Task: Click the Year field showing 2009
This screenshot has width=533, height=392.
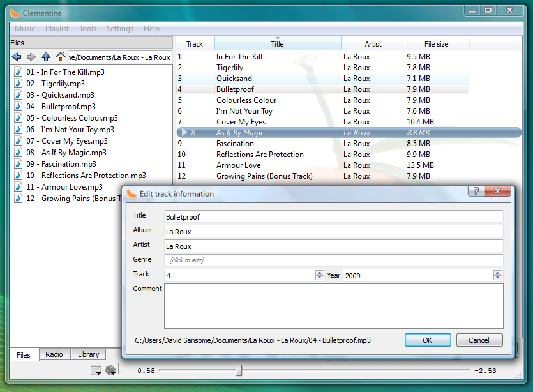Action: click(x=419, y=275)
